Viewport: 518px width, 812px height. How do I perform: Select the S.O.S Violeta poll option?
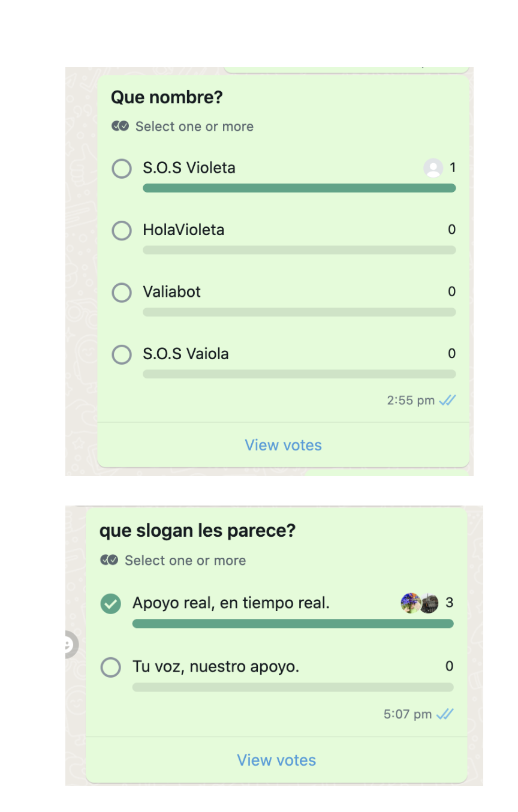[122, 169]
